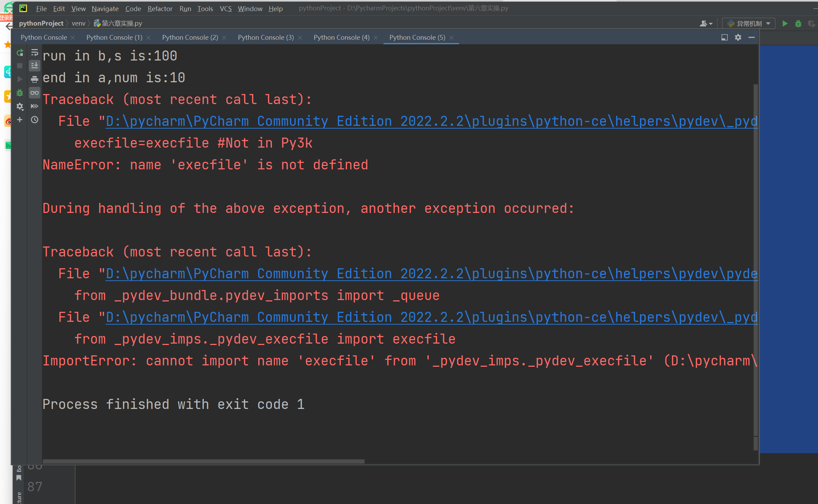The image size is (818, 504).
Task: Click the Bookmarks tool window icon
Action: coord(19,478)
